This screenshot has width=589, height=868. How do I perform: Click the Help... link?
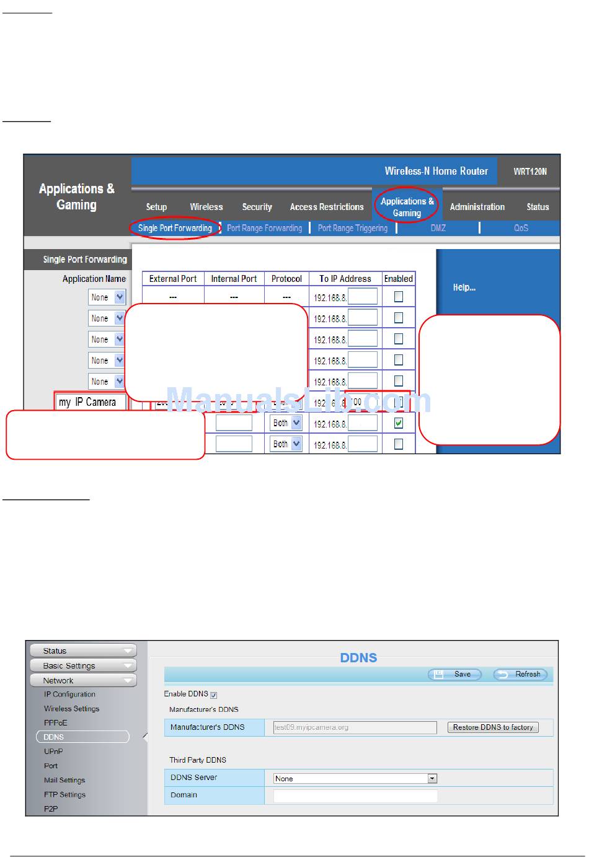[x=464, y=287]
